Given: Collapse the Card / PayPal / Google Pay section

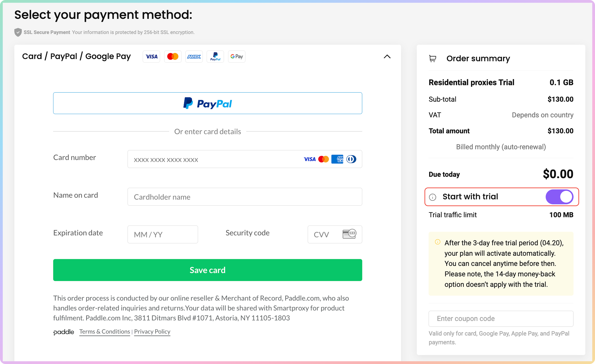Looking at the screenshot, I should coord(387,57).
